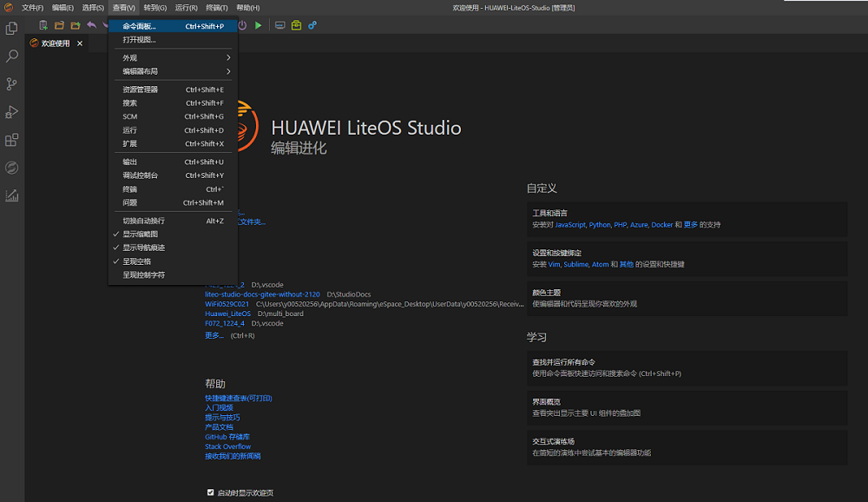This screenshot has width=868, height=502.
Task: Open the 转到(G) menu
Action: tap(155, 8)
